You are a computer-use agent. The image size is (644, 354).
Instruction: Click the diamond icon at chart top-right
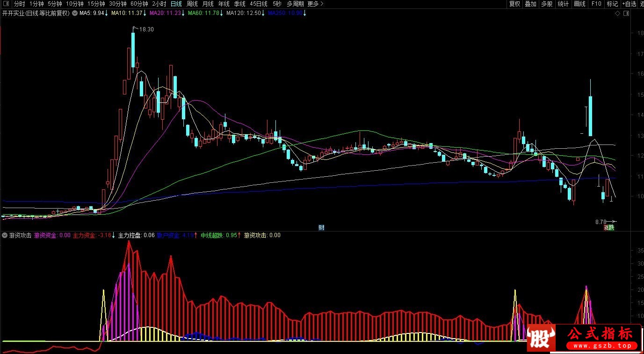(x=617, y=14)
